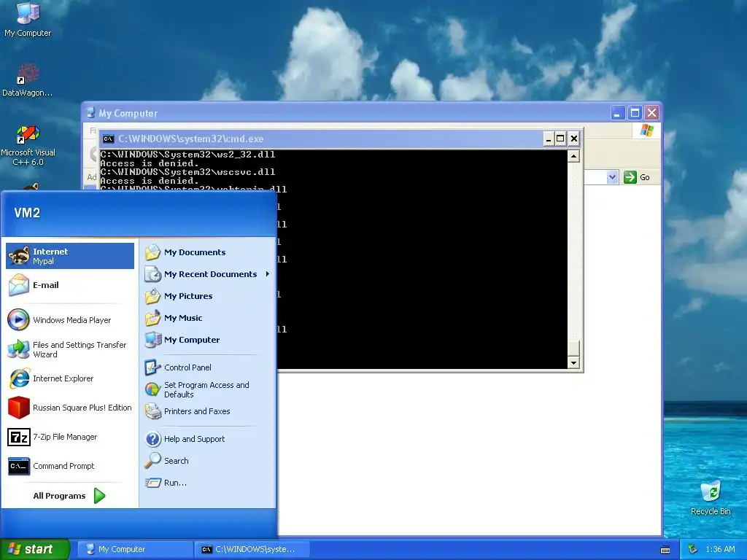Maximize the My Computer window
The height and width of the screenshot is (560, 747).
click(x=635, y=113)
